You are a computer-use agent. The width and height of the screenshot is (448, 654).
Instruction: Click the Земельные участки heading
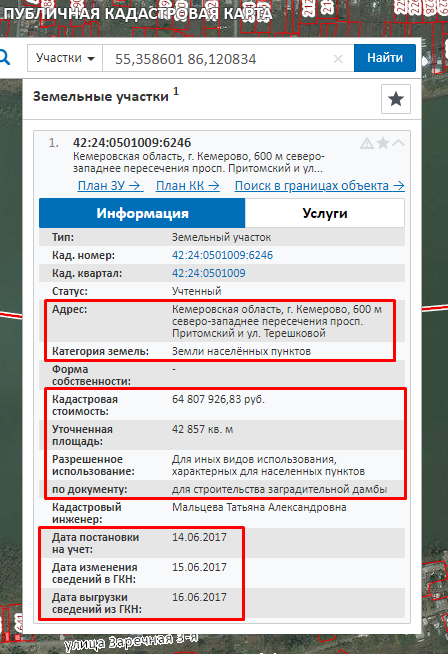tap(101, 96)
